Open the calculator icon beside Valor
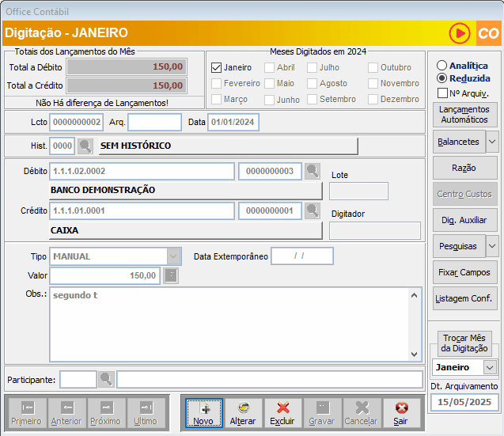This screenshot has width=504, height=436. point(171,275)
